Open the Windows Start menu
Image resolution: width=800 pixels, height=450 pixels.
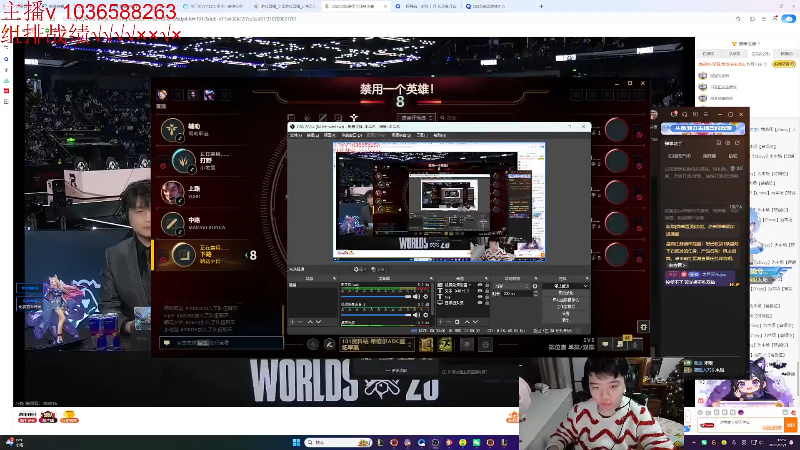pos(296,442)
